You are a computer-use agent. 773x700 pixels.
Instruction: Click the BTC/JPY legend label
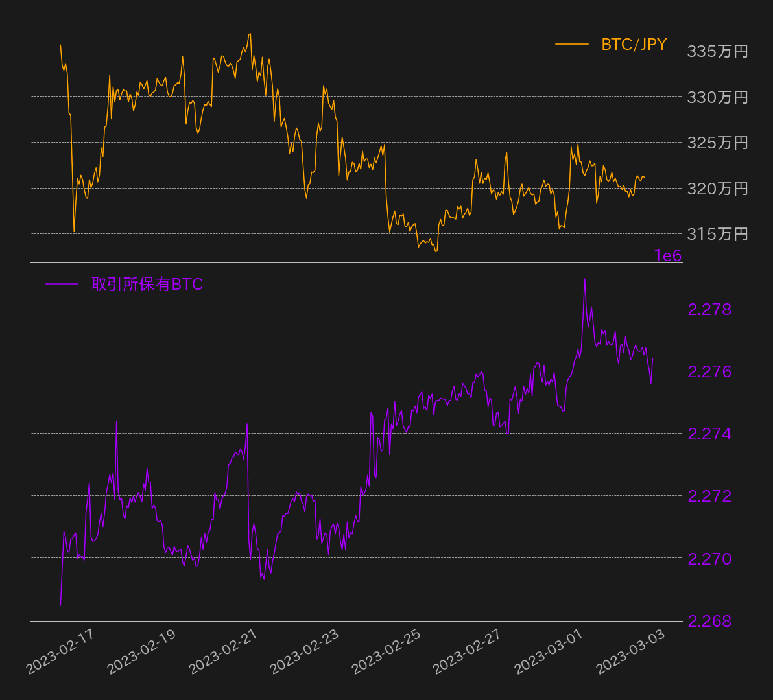click(x=634, y=44)
